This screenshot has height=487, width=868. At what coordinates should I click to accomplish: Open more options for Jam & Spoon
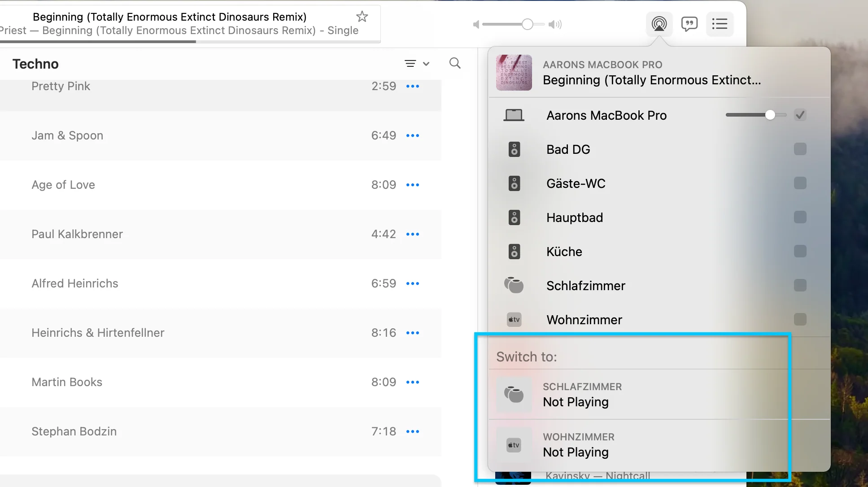point(412,135)
